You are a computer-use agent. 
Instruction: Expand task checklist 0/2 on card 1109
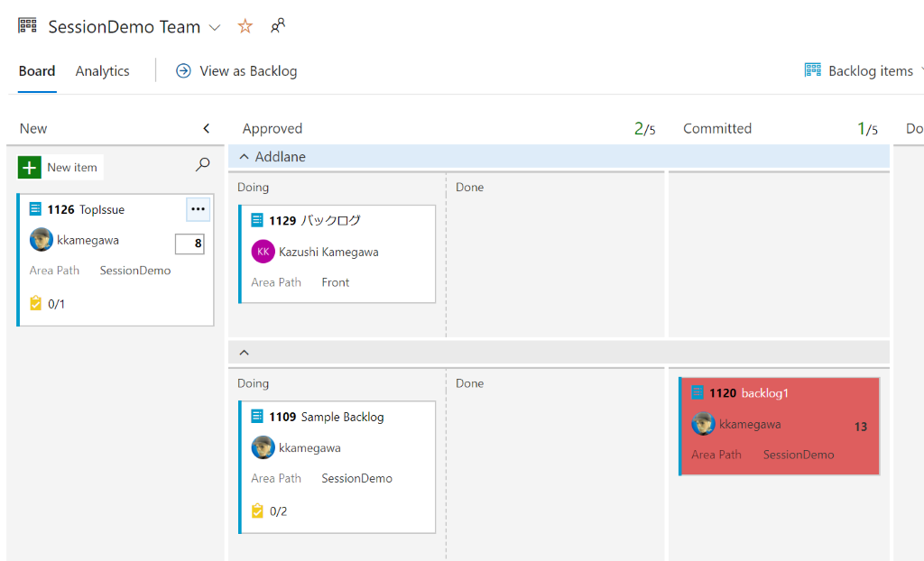[269, 510]
